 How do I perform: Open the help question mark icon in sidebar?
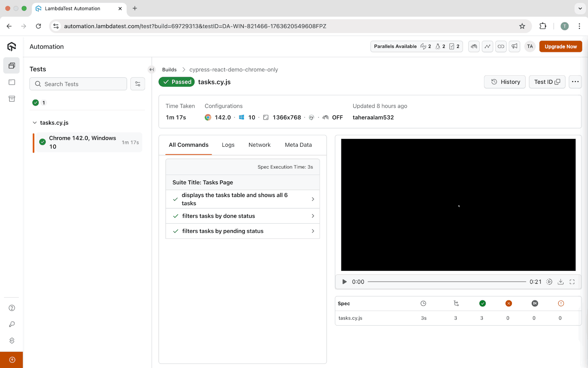point(11,308)
